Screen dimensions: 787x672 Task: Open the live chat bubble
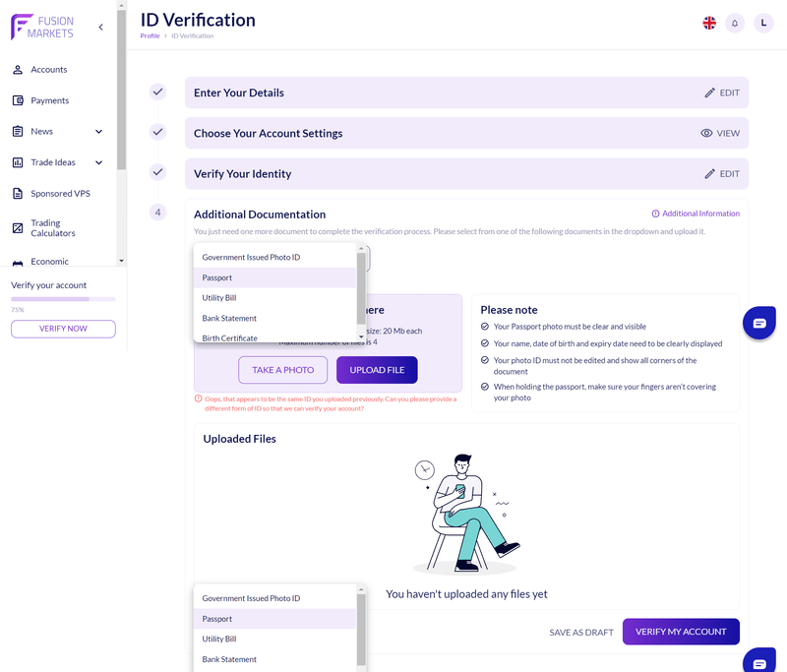pos(759,323)
